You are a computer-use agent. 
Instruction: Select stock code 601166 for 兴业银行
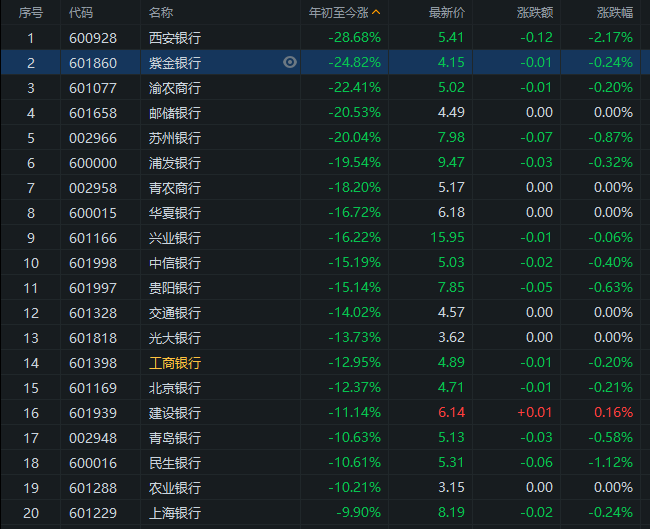coord(93,238)
